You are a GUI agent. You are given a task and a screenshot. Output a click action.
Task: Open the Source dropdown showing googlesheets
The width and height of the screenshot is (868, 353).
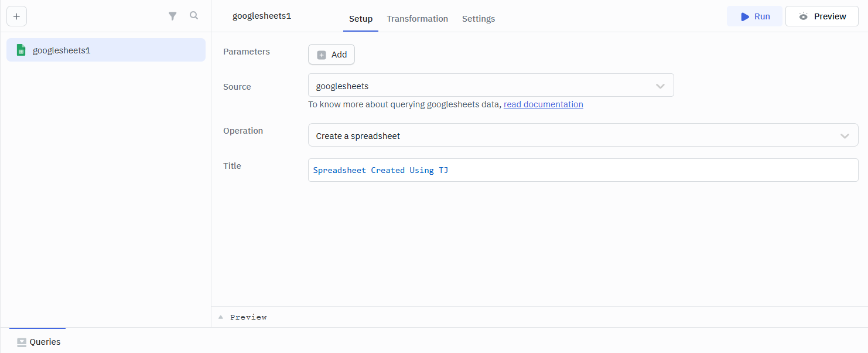(x=491, y=86)
